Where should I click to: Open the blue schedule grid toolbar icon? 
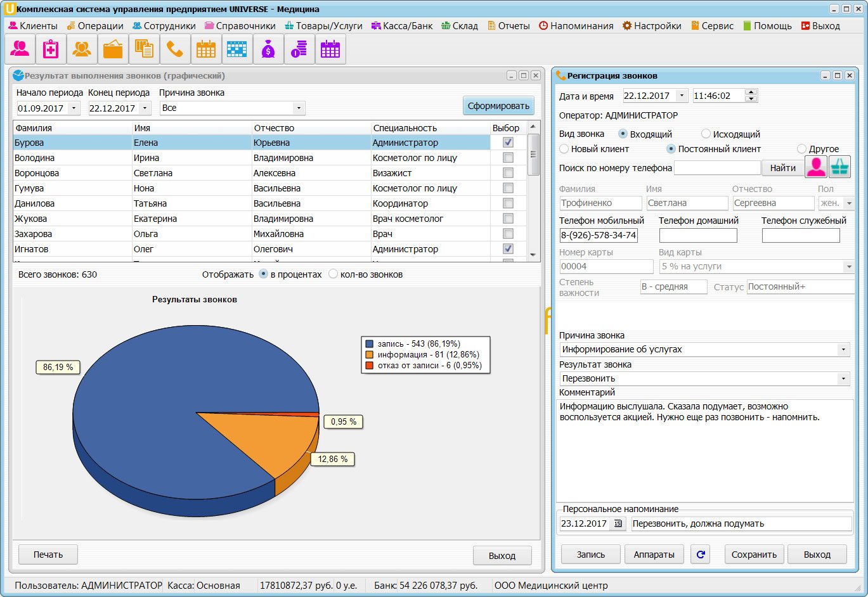pyautogui.click(x=237, y=49)
